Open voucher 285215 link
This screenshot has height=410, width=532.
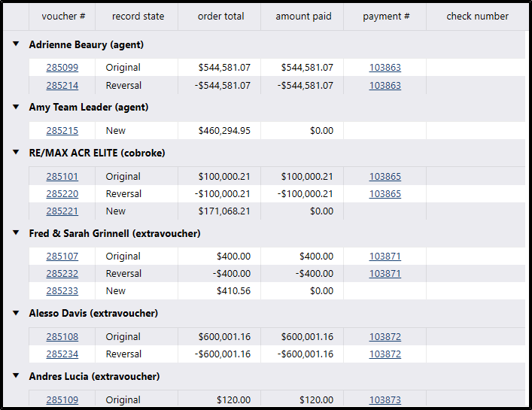(x=62, y=131)
